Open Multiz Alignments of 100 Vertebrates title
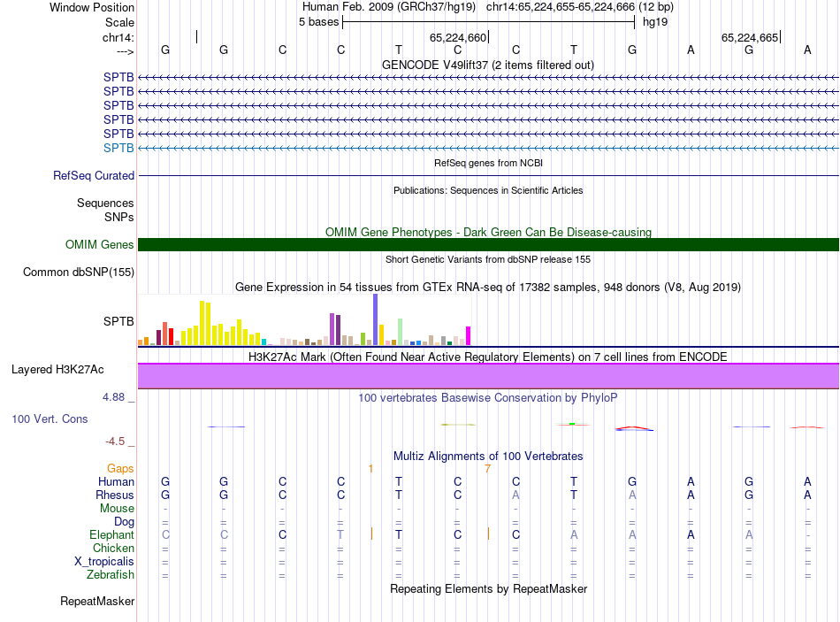 [x=488, y=457]
